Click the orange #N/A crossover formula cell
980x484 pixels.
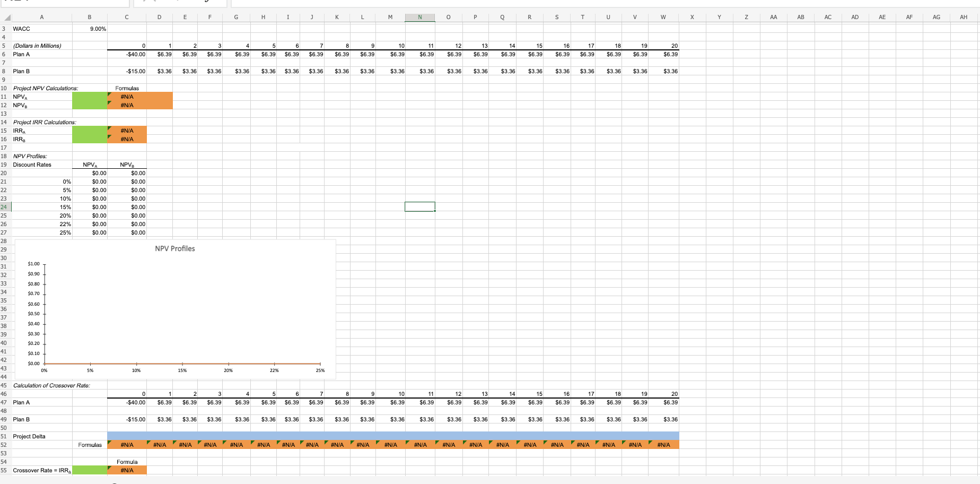pos(127,470)
